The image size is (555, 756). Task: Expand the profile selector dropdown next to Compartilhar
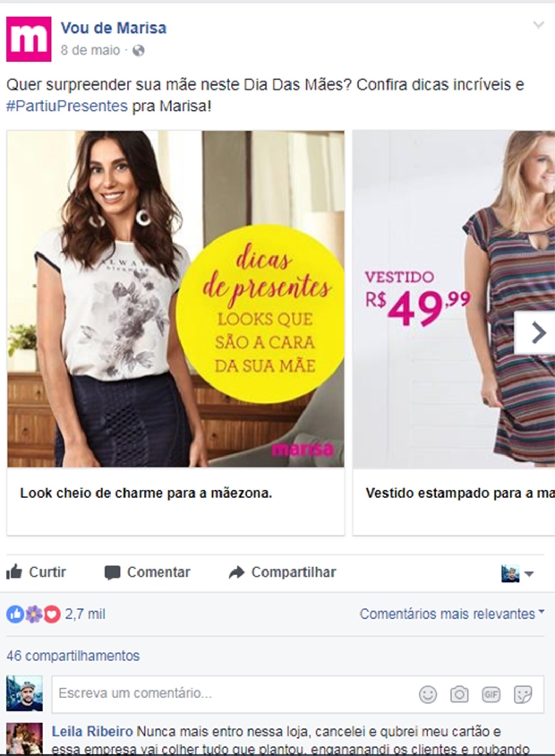tap(517, 574)
